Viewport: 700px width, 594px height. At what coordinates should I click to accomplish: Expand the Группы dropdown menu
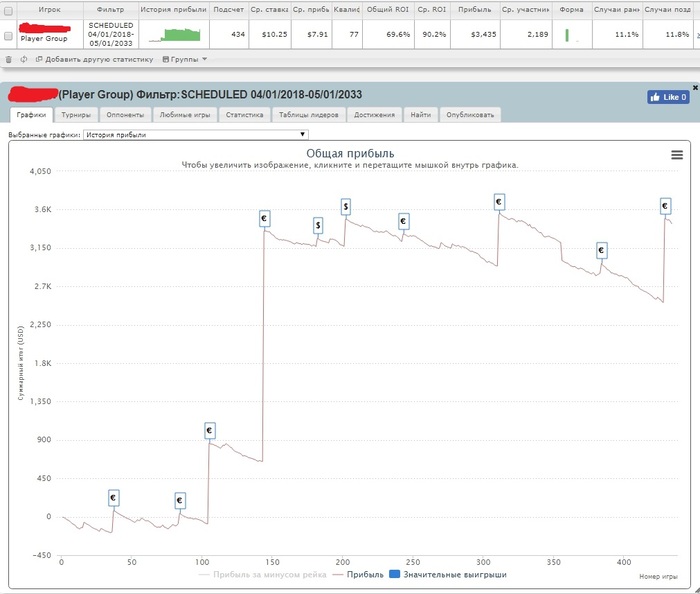coord(184,59)
